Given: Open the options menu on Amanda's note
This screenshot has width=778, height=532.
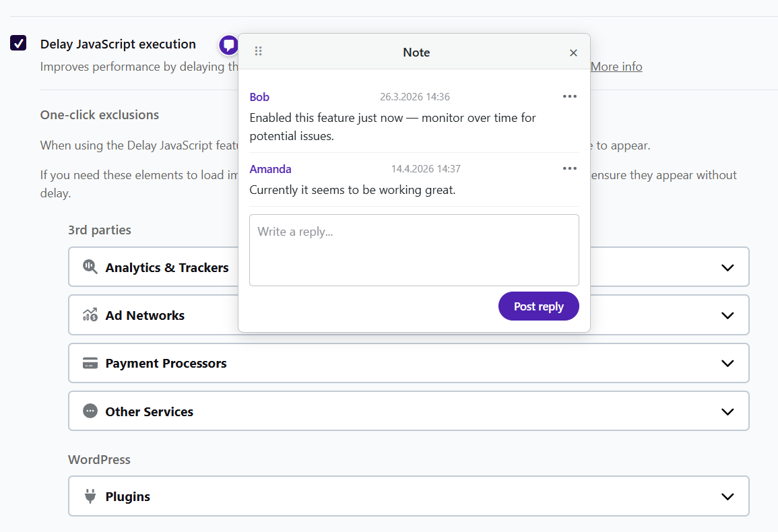Looking at the screenshot, I should 569,168.
